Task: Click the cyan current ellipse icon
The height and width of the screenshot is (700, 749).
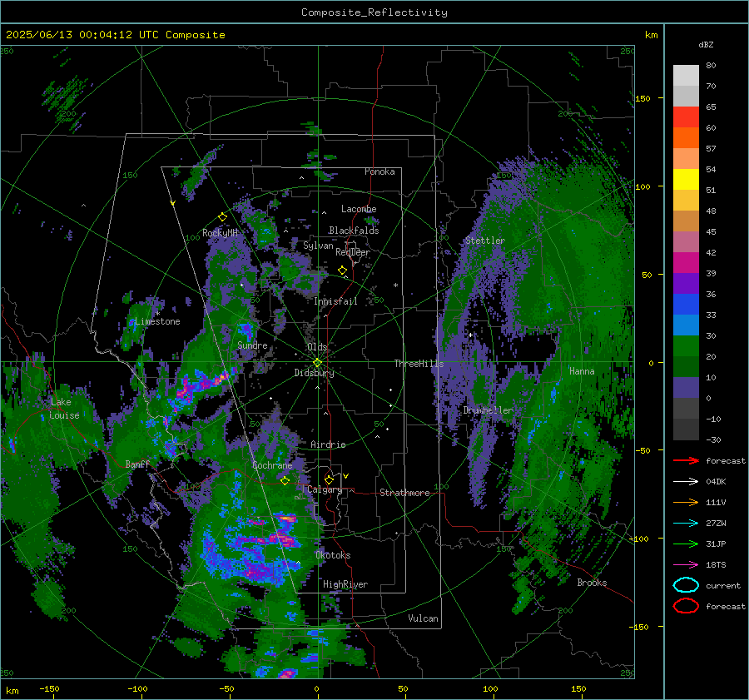Action: click(686, 585)
